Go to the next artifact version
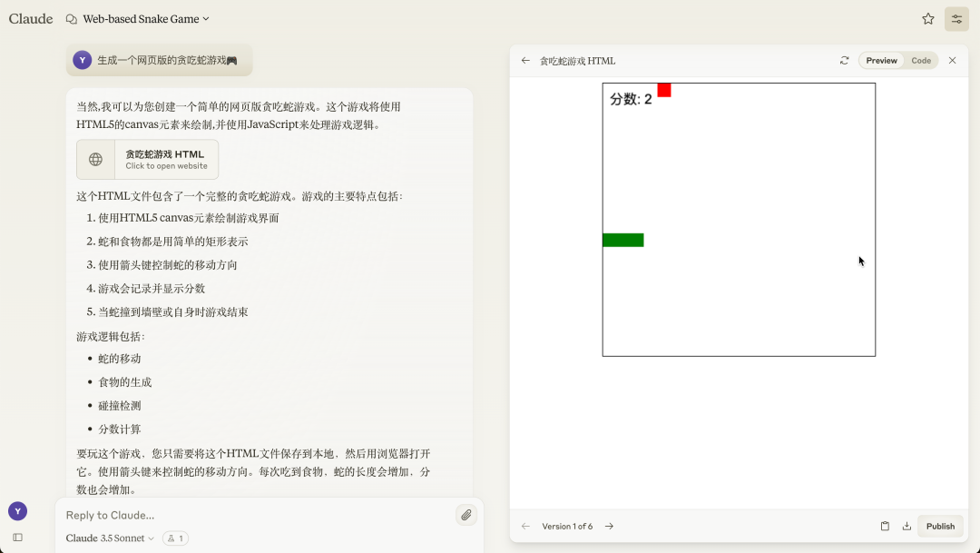 pos(609,526)
